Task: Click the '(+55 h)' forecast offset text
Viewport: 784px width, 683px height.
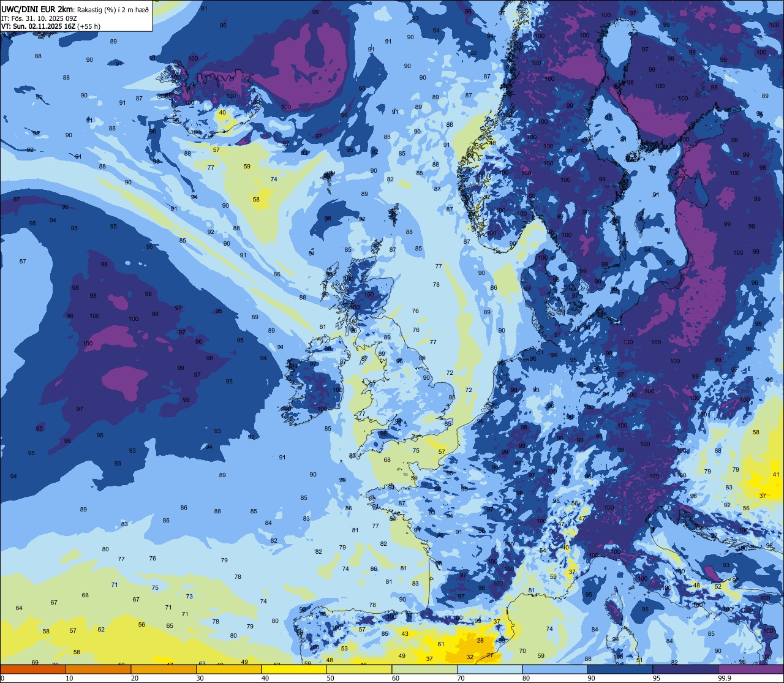Action: point(89,26)
